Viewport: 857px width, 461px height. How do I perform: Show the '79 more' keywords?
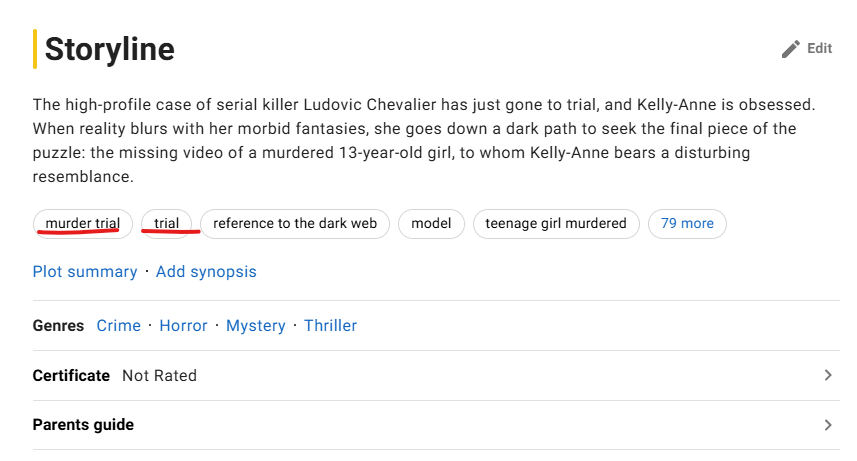coord(687,224)
